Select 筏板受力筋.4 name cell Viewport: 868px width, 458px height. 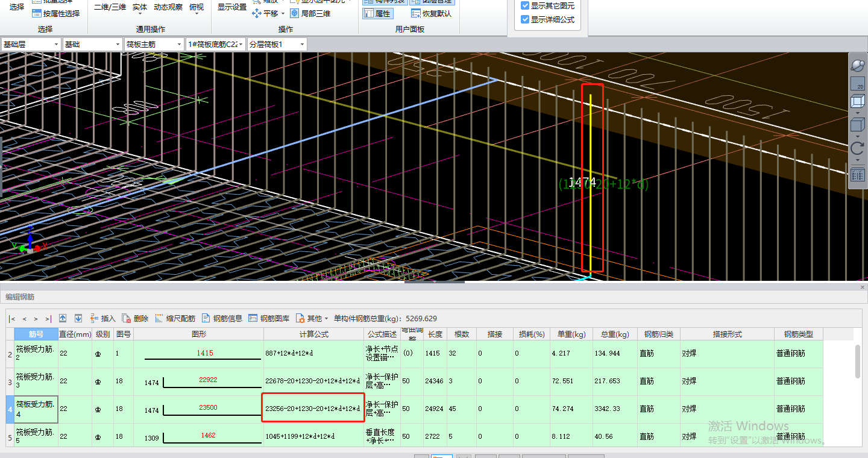36,409
